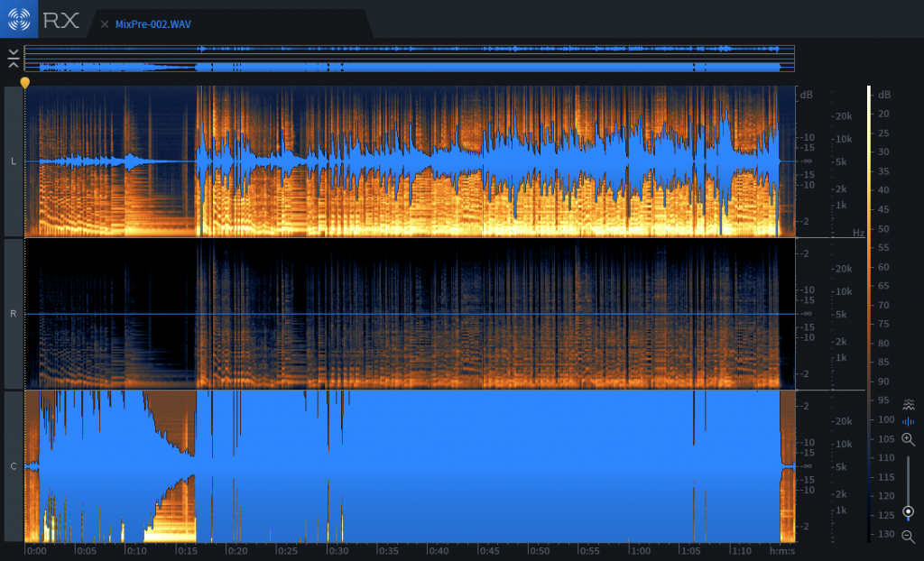Click the 20k frequency label in the L channel

coord(844,116)
